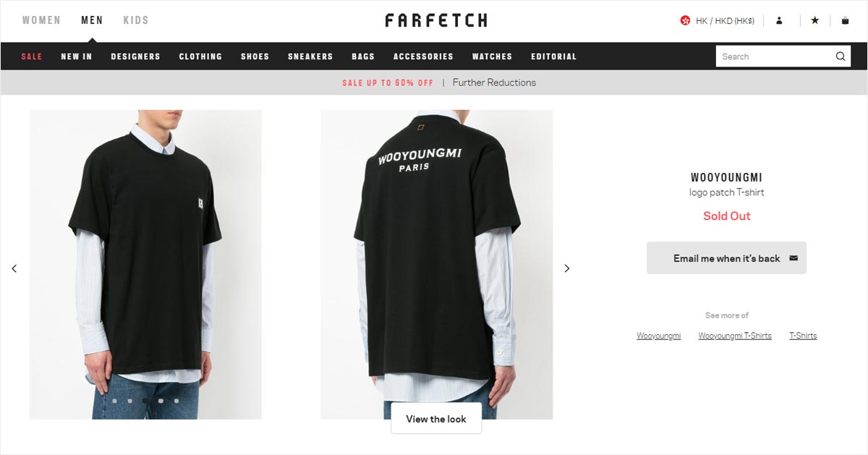Open the Sneakers menu
This screenshot has width=868, height=455.
click(x=310, y=56)
